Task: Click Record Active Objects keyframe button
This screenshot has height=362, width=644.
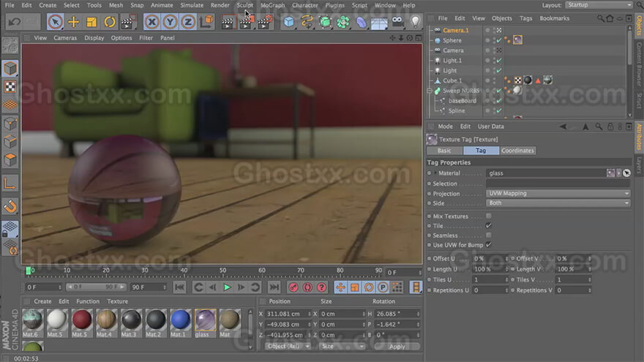Action: coord(293,287)
